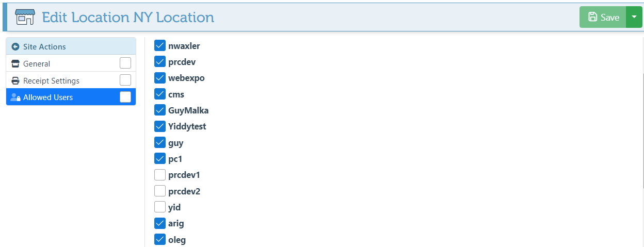
Task: Go to Site Actions link
Action: coord(44,47)
